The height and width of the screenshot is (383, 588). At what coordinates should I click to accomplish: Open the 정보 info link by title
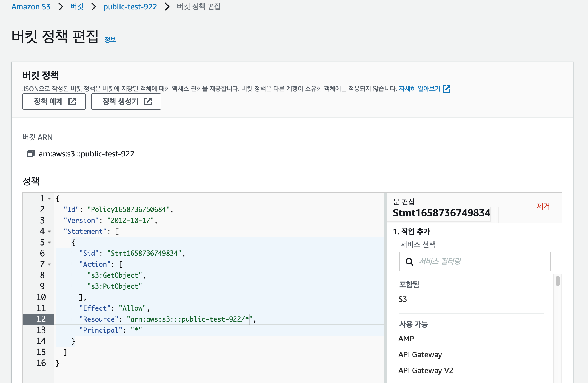(110, 40)
